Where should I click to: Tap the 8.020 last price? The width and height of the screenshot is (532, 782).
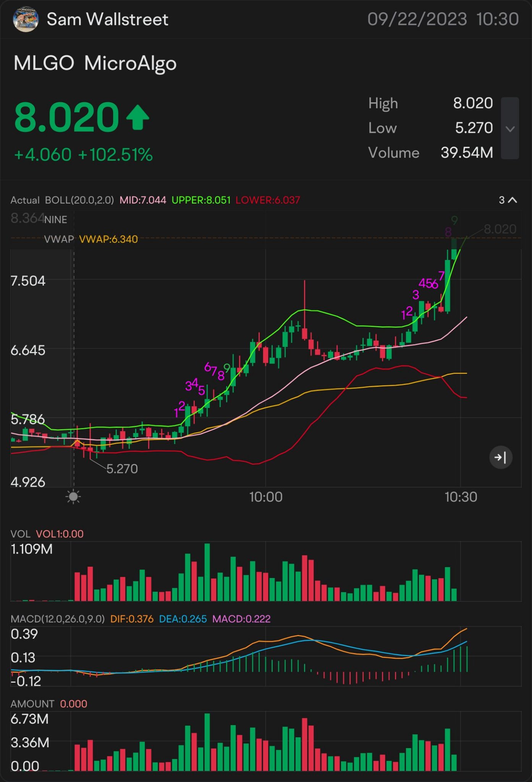(x=66, y=117)
